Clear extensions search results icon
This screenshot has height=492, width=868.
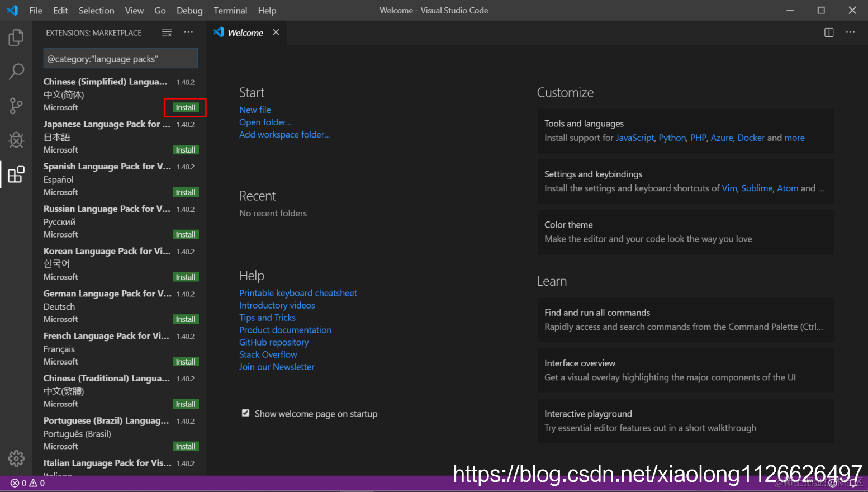[x=167, y=33]
